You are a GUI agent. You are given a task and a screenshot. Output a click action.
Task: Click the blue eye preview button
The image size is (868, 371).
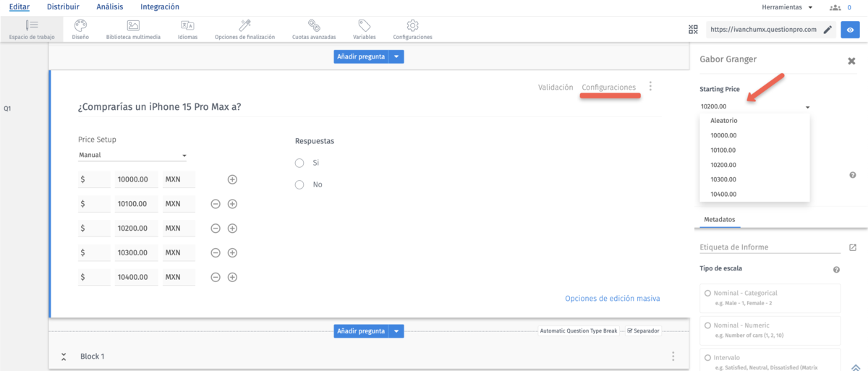(x=850, y=30)
